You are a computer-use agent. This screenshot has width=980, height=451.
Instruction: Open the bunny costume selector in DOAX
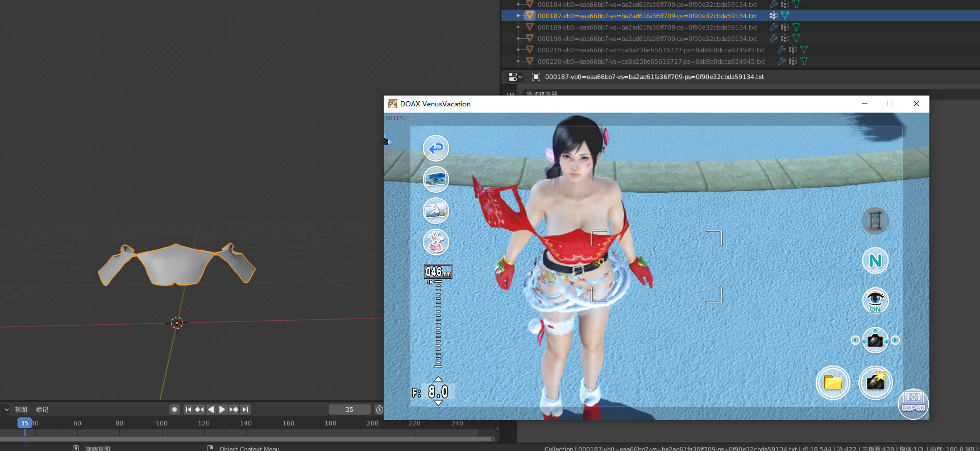(436, 242)
